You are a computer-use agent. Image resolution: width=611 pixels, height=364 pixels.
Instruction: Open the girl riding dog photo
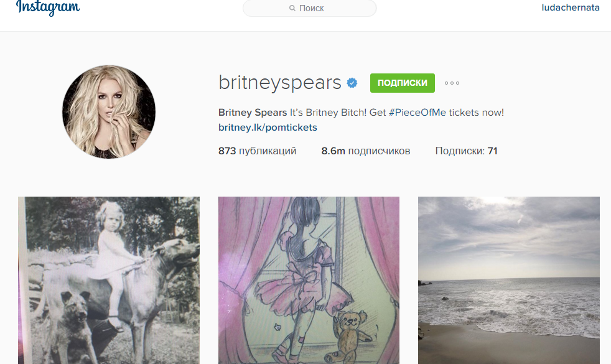coord(109,280)
